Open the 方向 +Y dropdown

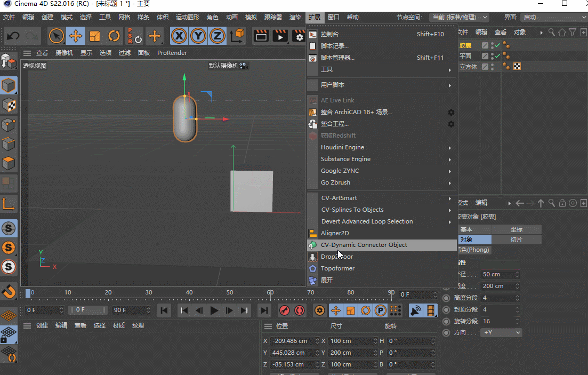click(x=502, y=332)
